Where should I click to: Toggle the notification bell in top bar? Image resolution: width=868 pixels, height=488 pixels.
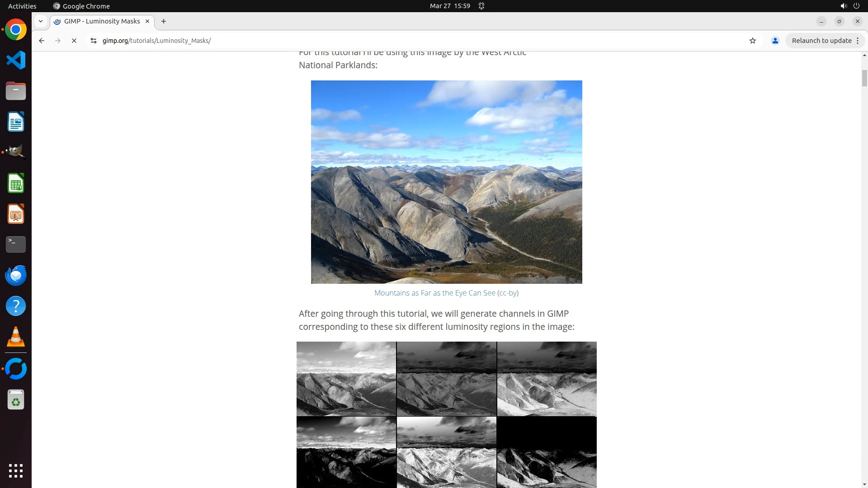coord(481,6)
